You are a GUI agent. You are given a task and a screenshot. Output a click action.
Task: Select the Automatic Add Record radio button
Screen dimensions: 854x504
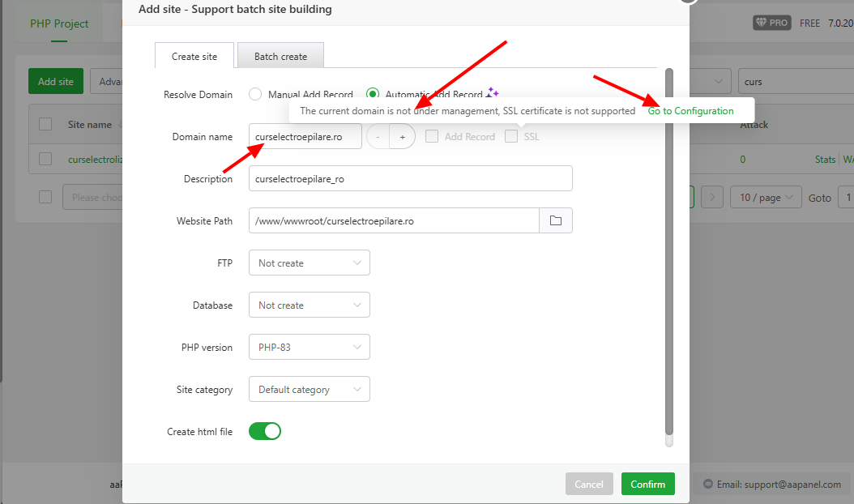[x=373, y=94]
